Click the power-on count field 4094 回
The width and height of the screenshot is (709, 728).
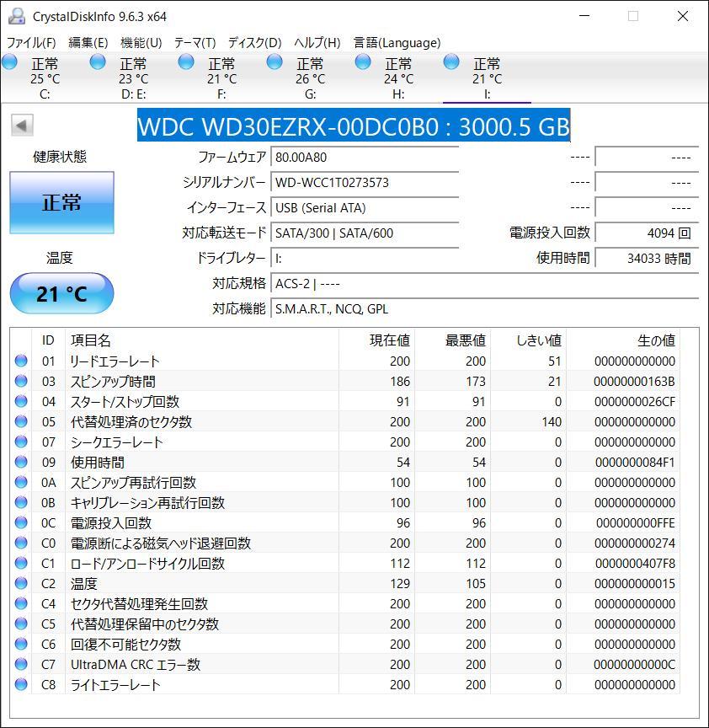[x=647, y=233]
